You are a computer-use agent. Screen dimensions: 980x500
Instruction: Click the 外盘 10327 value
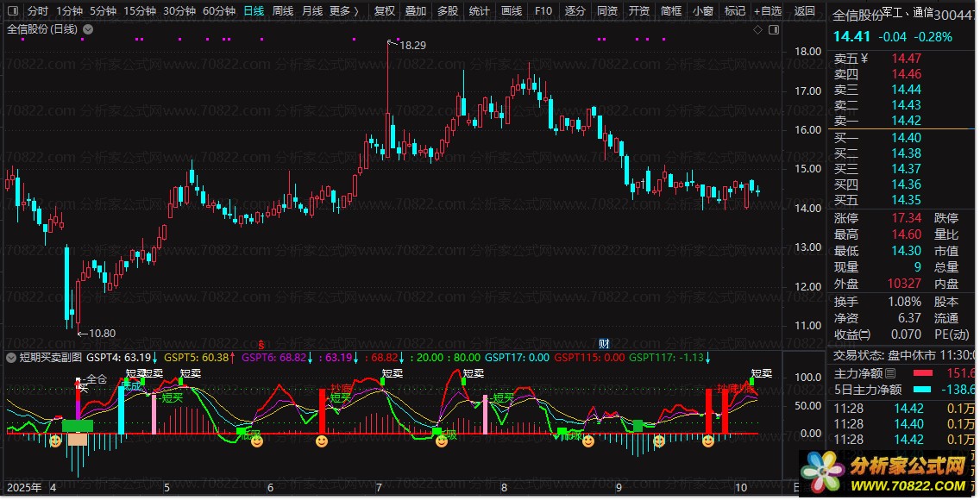click(x=904, y=284)
